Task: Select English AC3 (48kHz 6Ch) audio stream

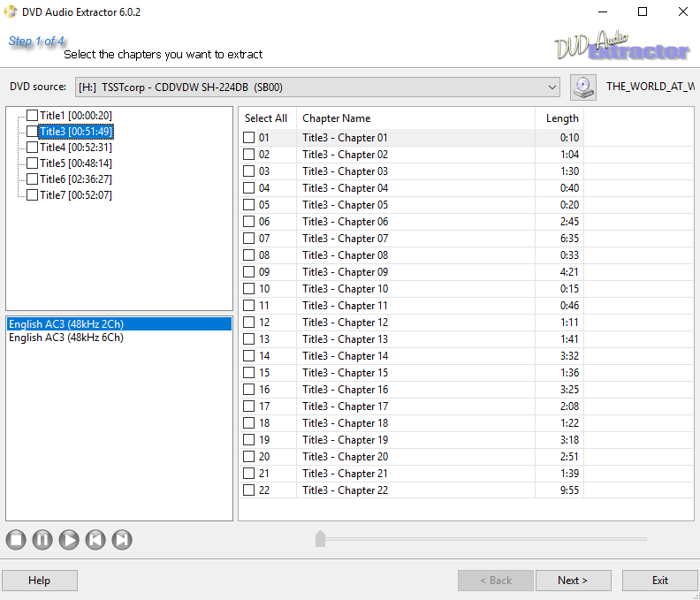Action: click(x=119, y=338)
